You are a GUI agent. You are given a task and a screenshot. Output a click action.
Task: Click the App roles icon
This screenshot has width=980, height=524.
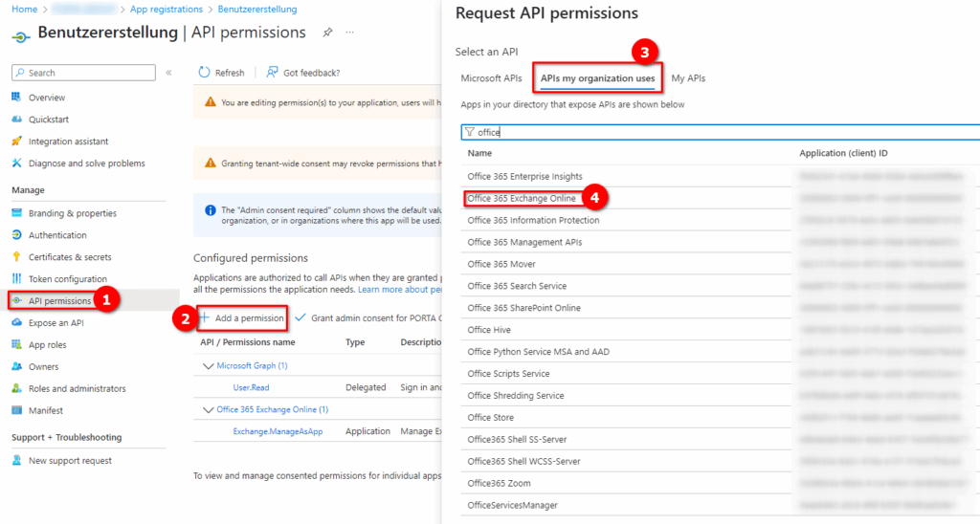(x=17, y=344)
